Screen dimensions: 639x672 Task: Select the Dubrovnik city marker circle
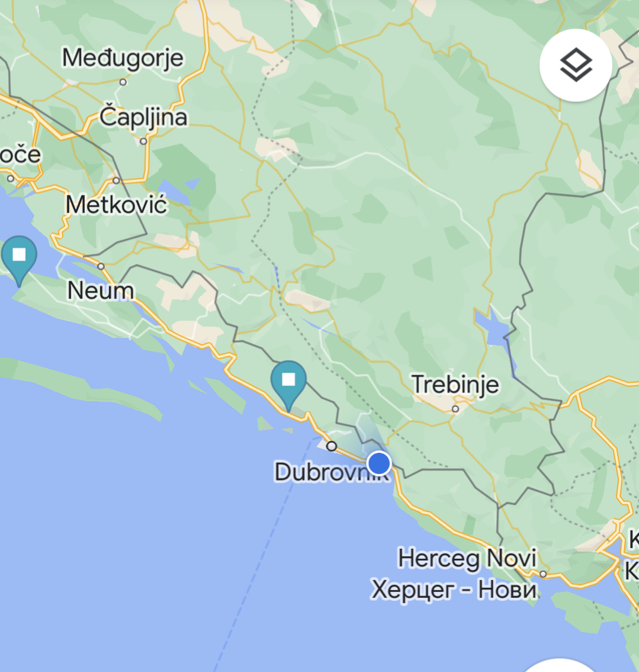pyautogui.click(x=332, y=446)
